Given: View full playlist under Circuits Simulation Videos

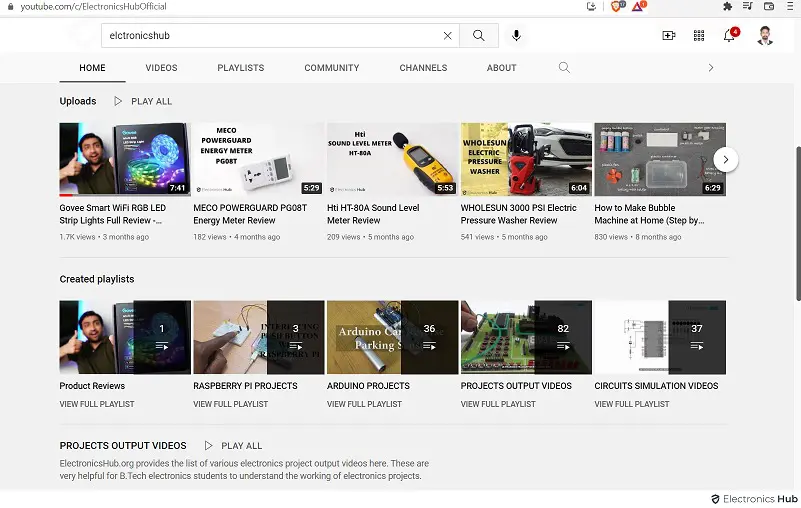Looking at the screenshot, I should 632,404.
